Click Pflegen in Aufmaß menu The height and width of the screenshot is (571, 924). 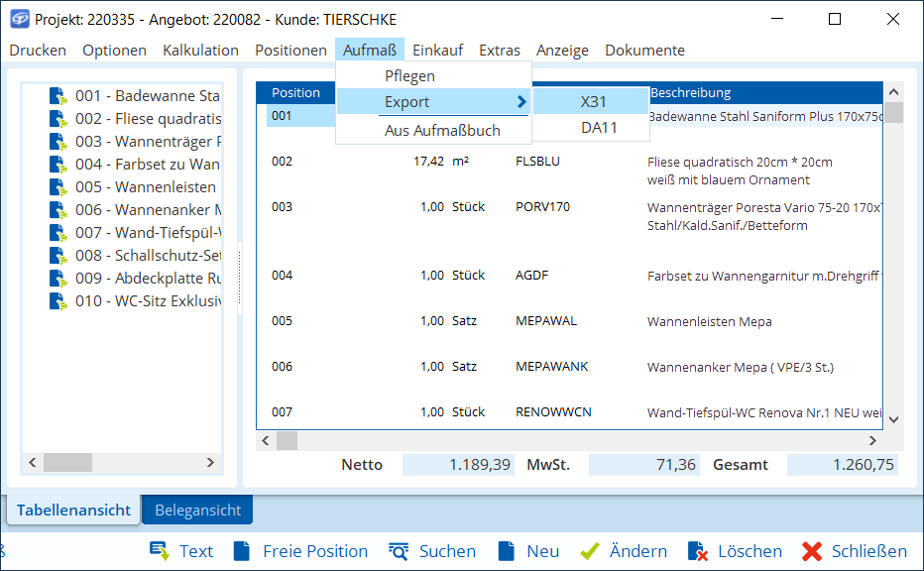coord(409,75)
